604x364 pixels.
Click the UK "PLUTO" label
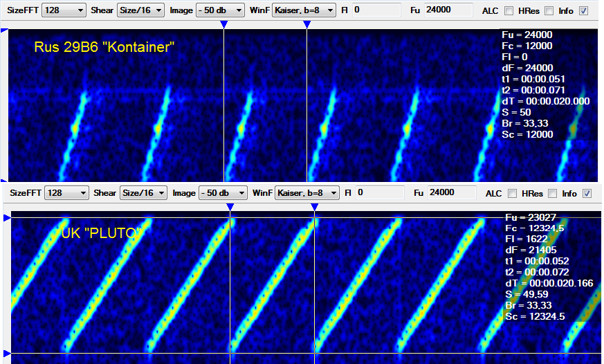(102, 233)
